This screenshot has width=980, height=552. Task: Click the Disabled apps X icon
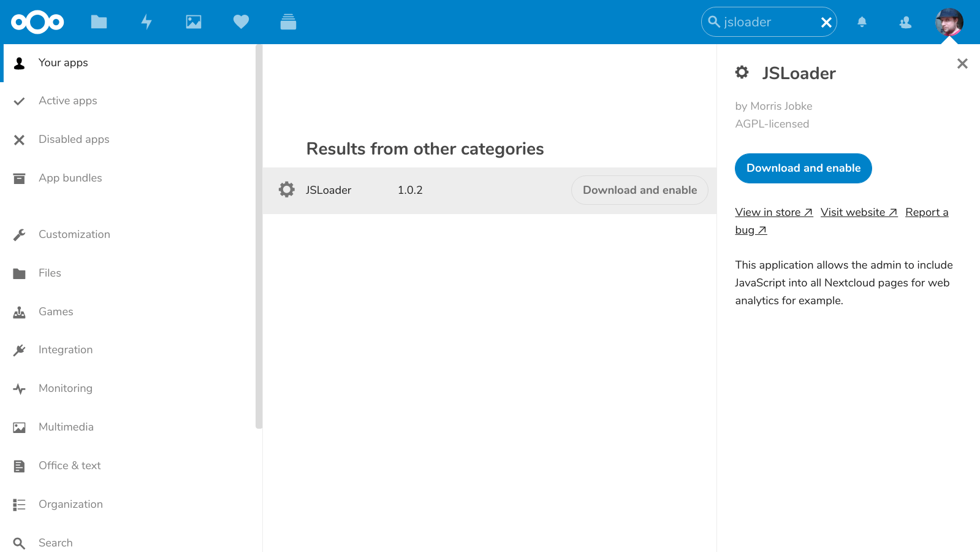(20, 140)
